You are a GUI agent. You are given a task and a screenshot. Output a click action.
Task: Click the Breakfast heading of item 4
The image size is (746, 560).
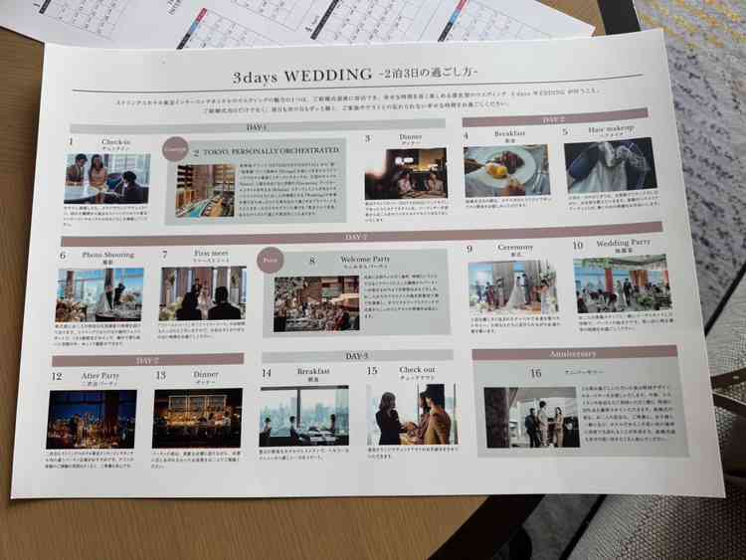point(509,133)
